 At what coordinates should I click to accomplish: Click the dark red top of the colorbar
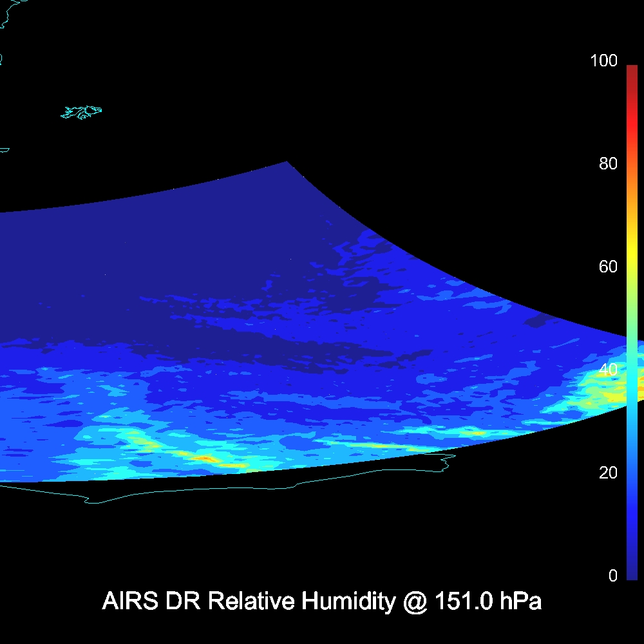(632, 70)
